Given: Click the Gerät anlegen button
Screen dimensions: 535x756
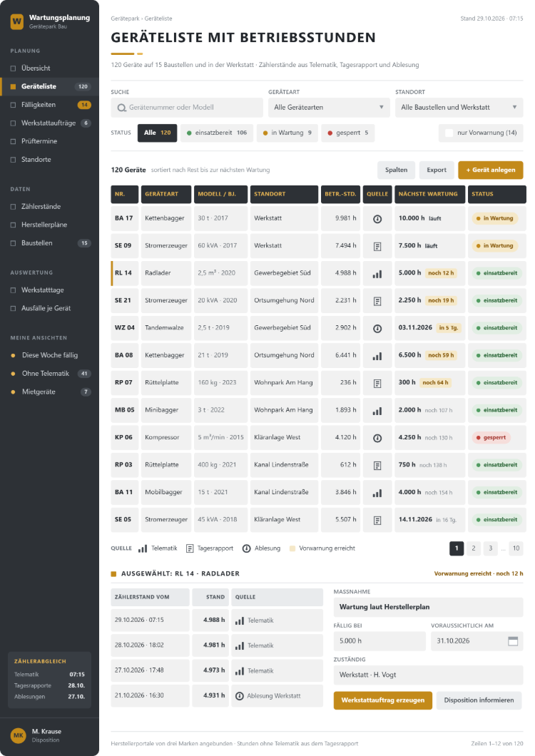Looking at the screenshot, I should tap(491, 170).
